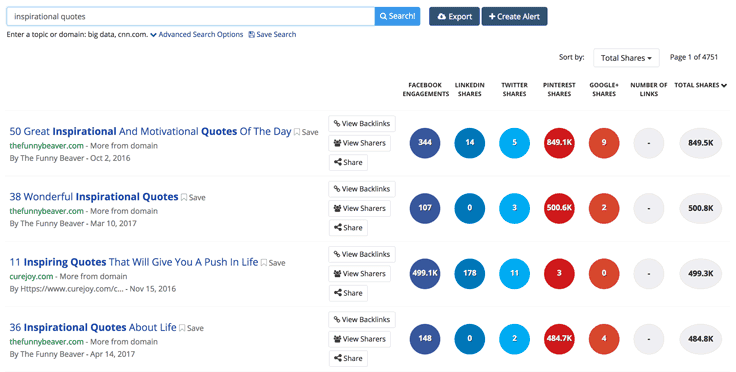View Sharers for 36 Inspirational Quotes About Life
Image resolution: width=736 pixels, height=372 pixels.
point(360,339)
